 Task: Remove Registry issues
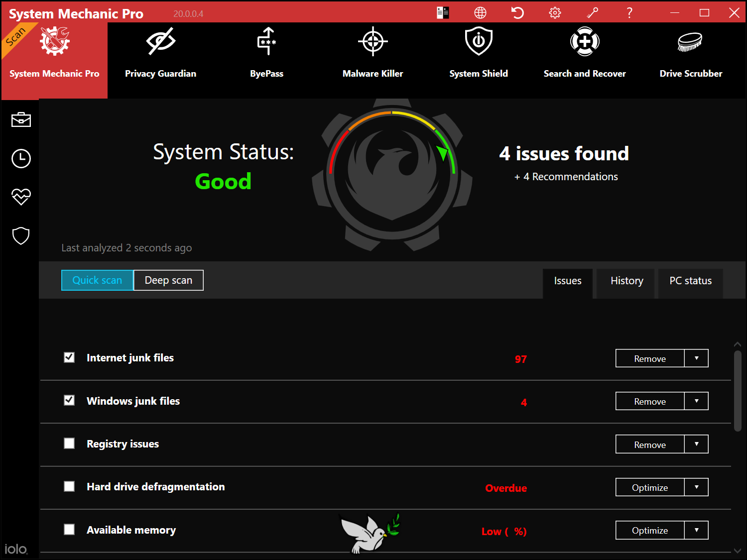pos(650,445)
